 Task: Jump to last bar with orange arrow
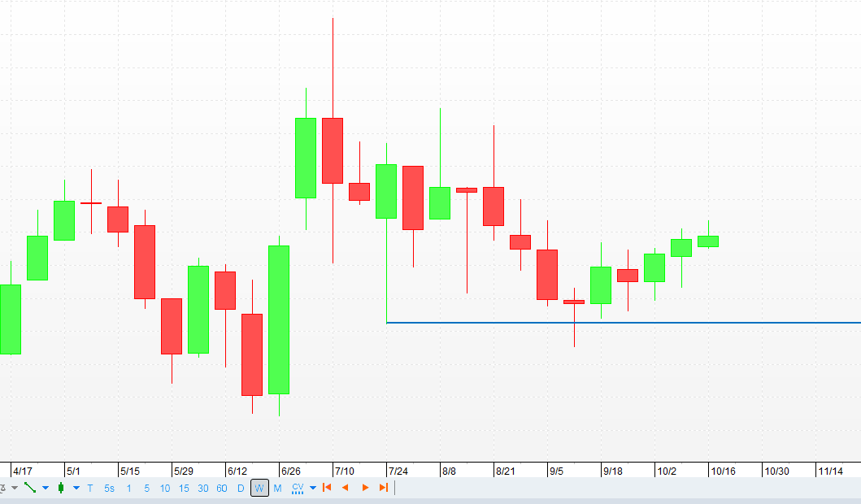click(x=384, y=488)
